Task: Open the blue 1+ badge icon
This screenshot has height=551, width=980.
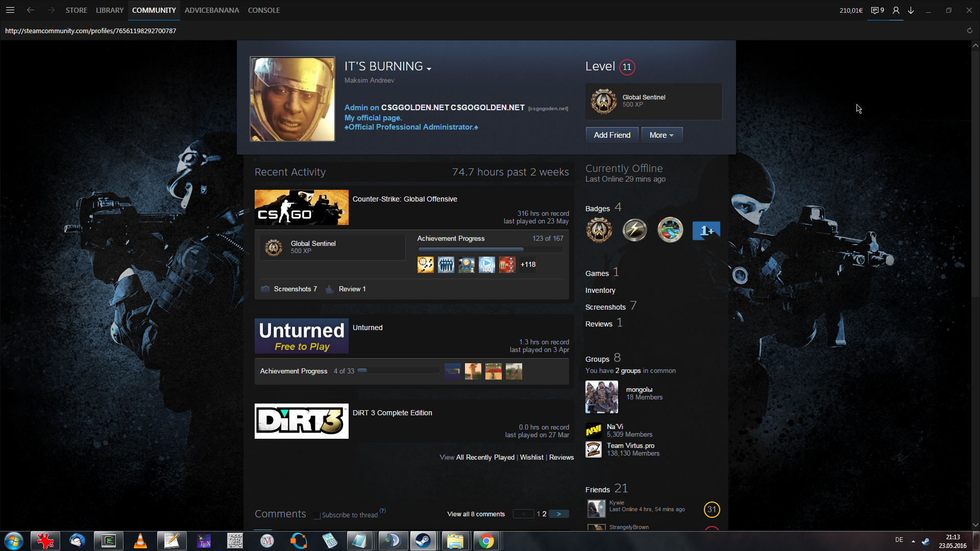Action: point(706,231)
